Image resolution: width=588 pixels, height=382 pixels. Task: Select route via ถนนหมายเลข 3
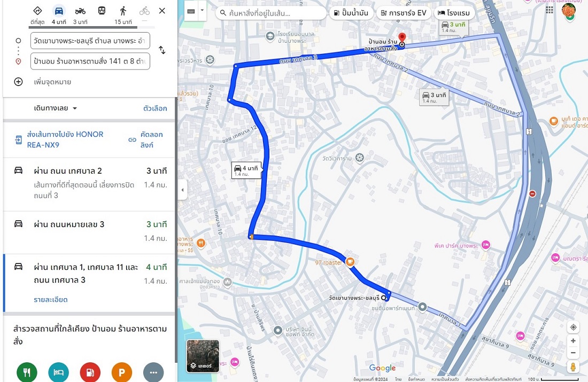(89, 232)
